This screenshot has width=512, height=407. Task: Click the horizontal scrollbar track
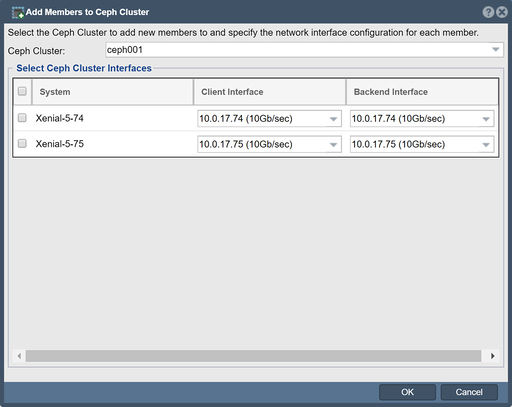[253, 356]
